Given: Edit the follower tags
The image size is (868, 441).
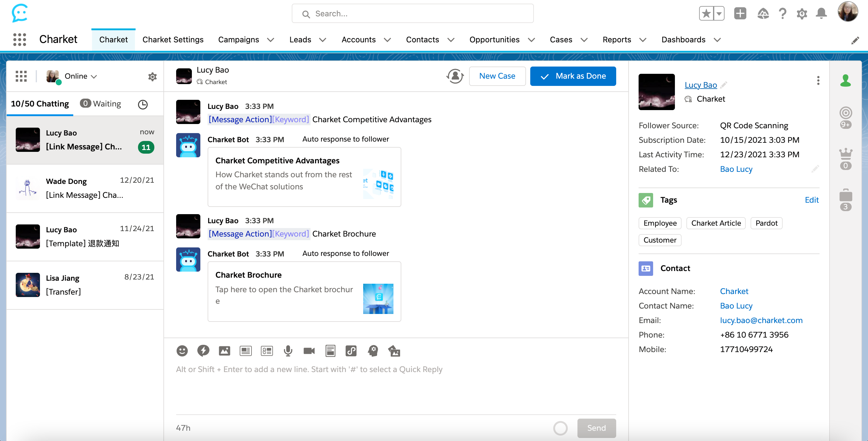Looking at the screenshot, I should 811,200.
